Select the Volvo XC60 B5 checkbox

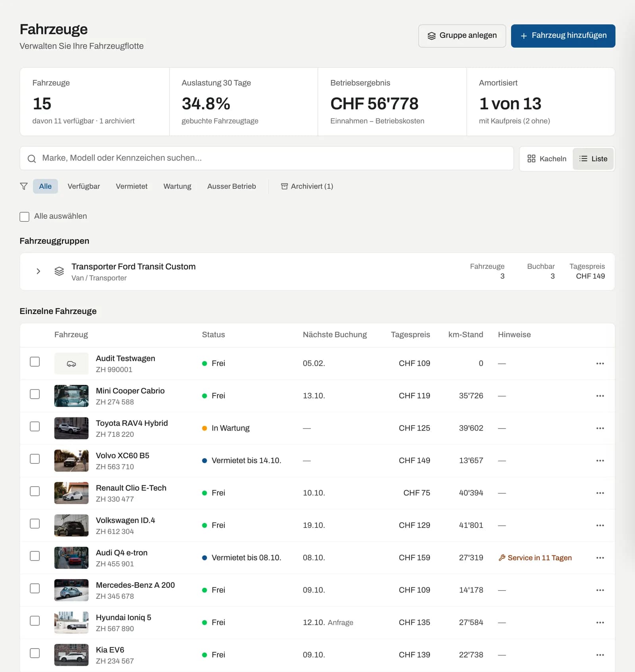click(x=35, y=459)
